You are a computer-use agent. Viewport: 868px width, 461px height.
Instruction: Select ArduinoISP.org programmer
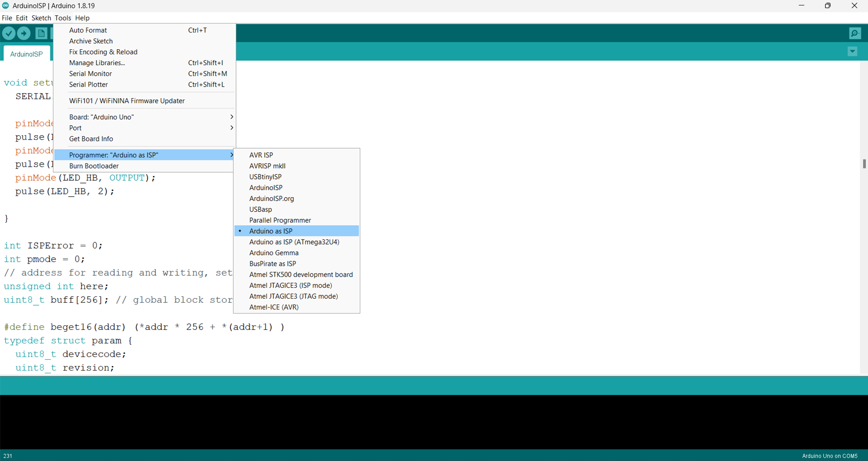[x=297, y=198]
